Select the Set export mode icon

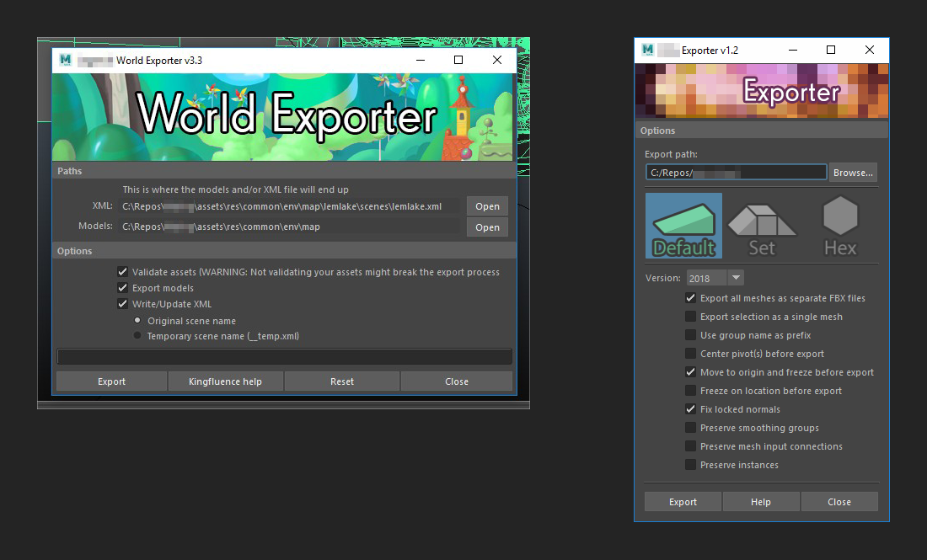tap(762, 226)
